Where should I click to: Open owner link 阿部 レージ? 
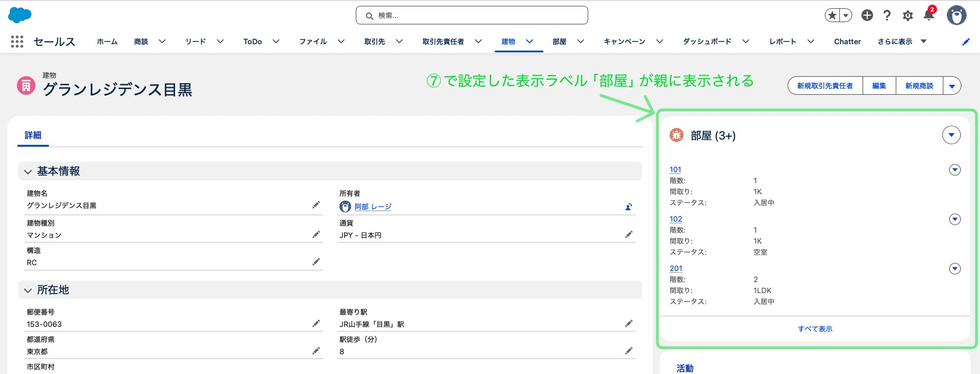pos(373,206)
